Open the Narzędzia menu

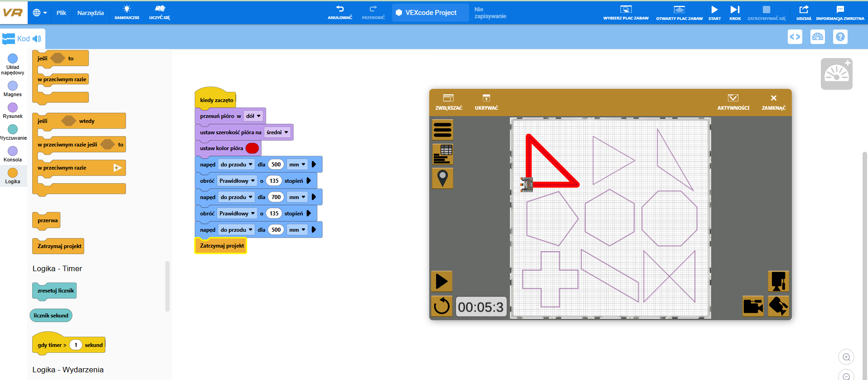pos(90,13)
